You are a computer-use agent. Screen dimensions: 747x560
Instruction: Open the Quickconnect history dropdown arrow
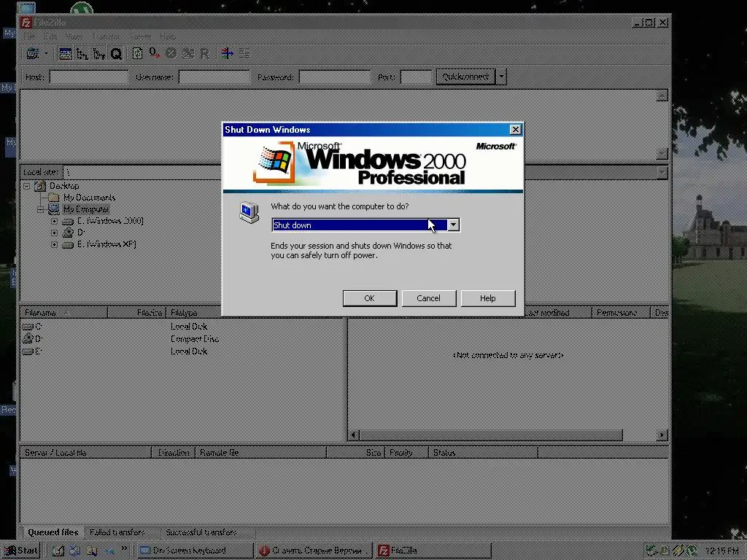pos(501,77)
